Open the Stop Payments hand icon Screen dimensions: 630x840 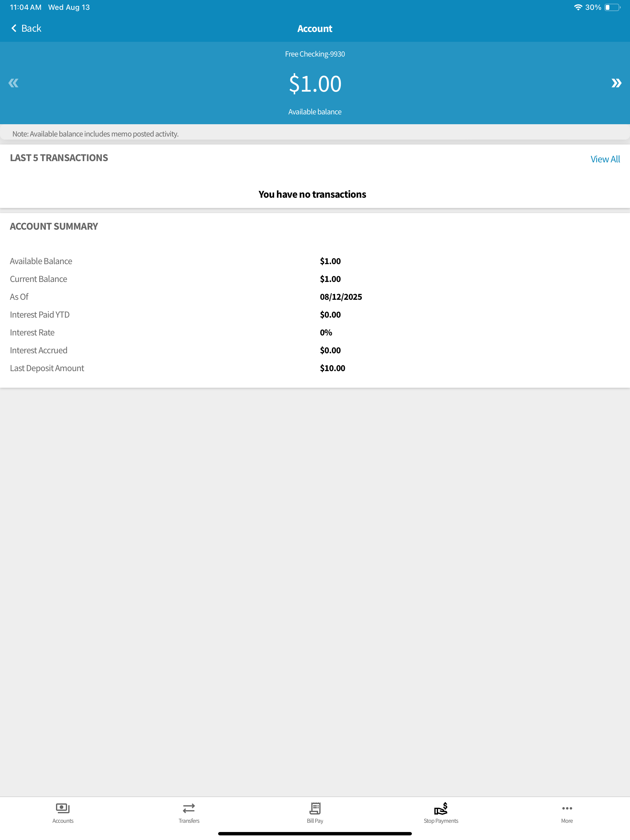point(441,808)
